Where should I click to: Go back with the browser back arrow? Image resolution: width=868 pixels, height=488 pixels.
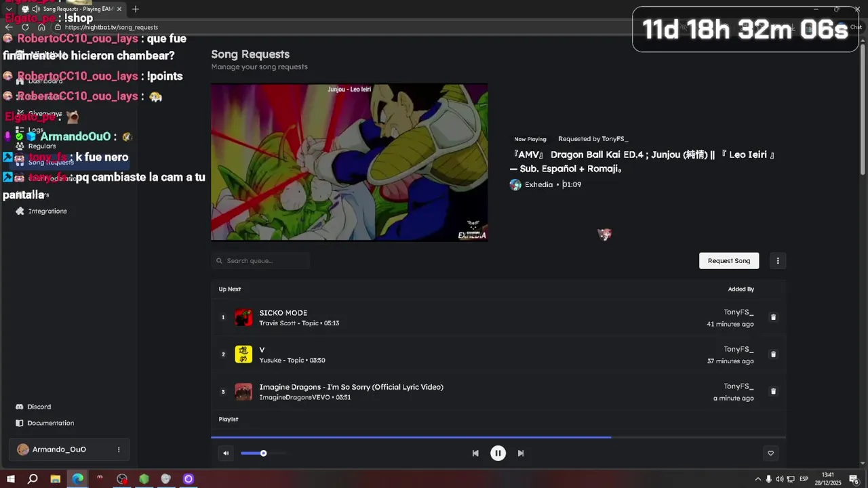click(x=9, y=27)
